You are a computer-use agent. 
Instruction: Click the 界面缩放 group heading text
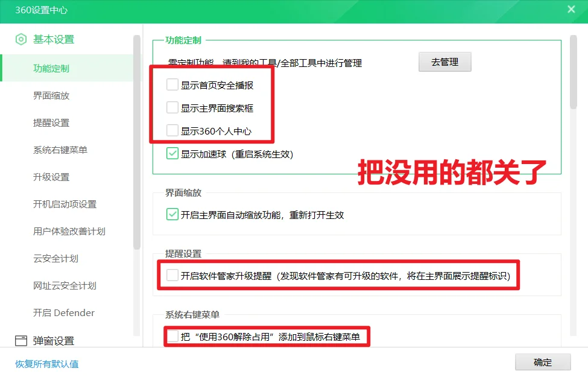click(x=183, y=193)
